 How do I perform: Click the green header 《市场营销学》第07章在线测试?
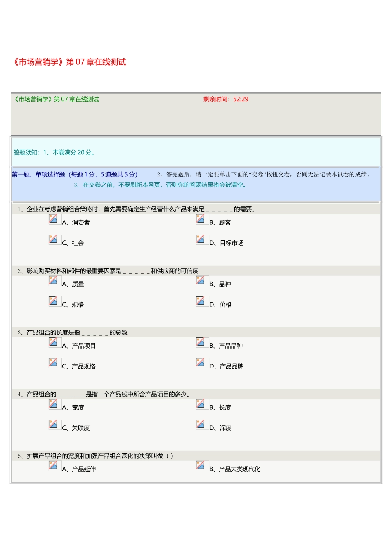click(56, 99)
